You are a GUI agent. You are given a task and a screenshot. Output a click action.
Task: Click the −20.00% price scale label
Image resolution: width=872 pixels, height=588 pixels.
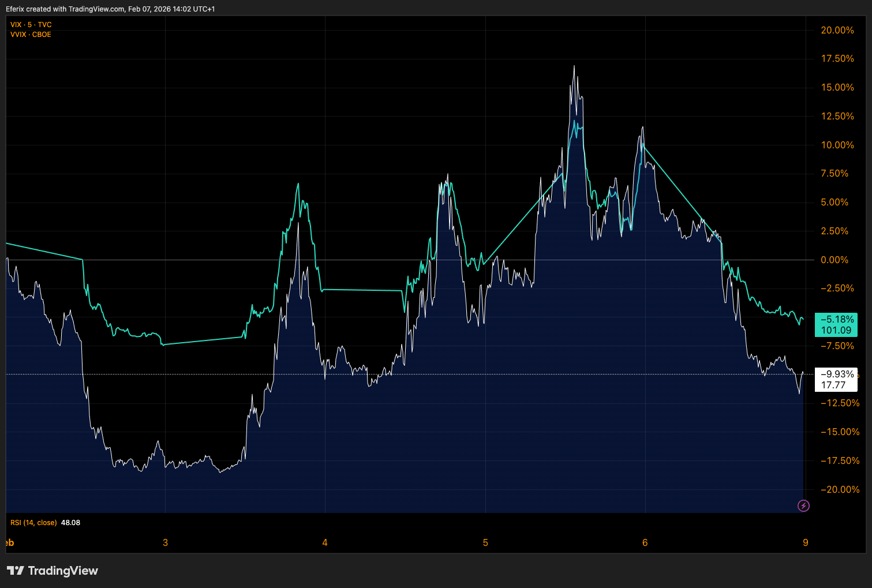point(840,489)
